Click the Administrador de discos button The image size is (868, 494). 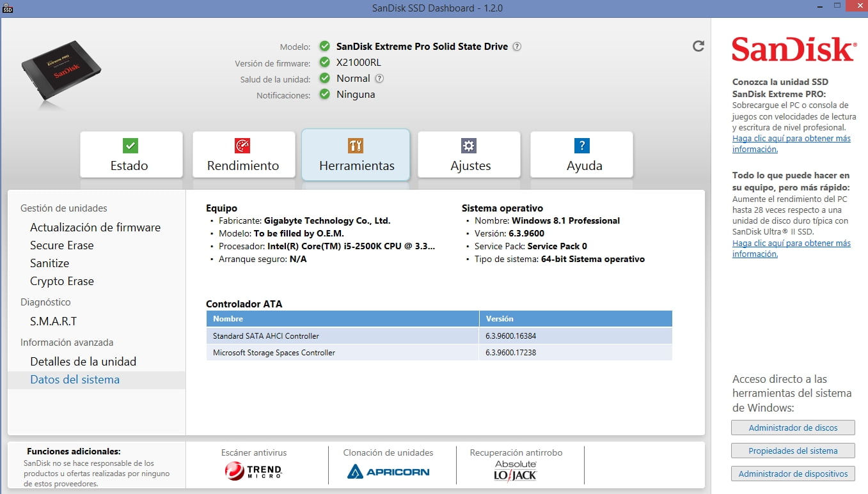point(793,428)
